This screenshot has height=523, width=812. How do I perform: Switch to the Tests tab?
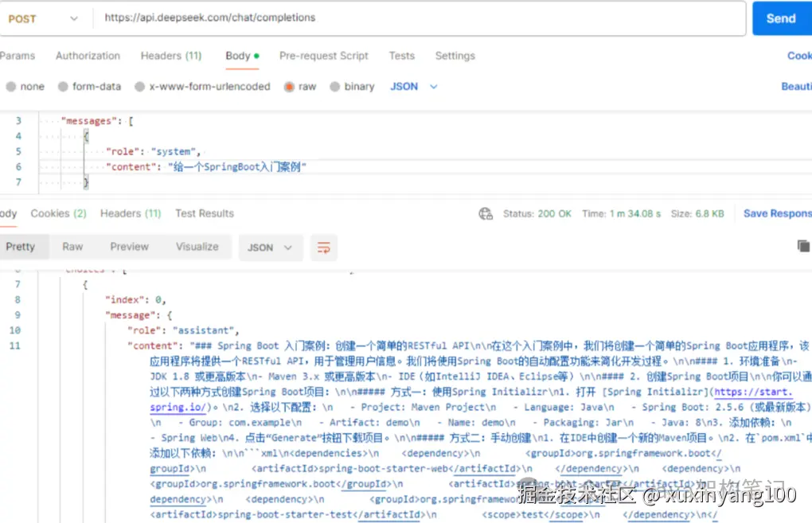tap(402, 56)
